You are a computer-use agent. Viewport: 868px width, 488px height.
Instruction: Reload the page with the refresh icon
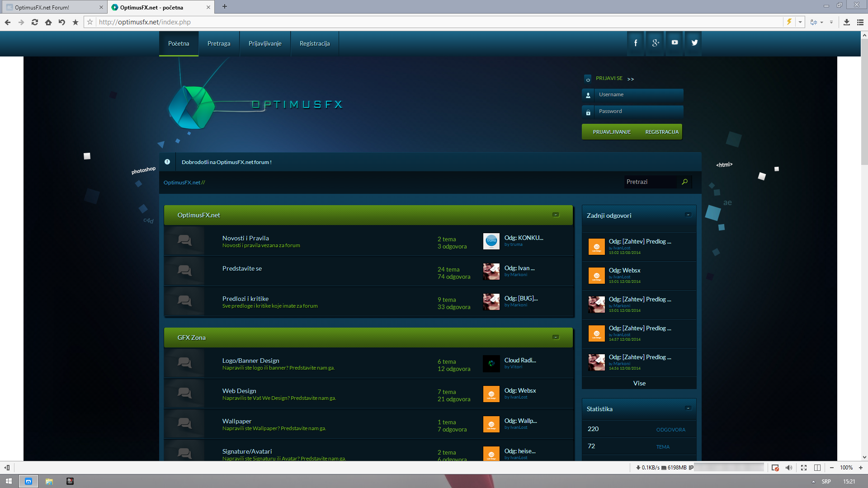[35, 22]
